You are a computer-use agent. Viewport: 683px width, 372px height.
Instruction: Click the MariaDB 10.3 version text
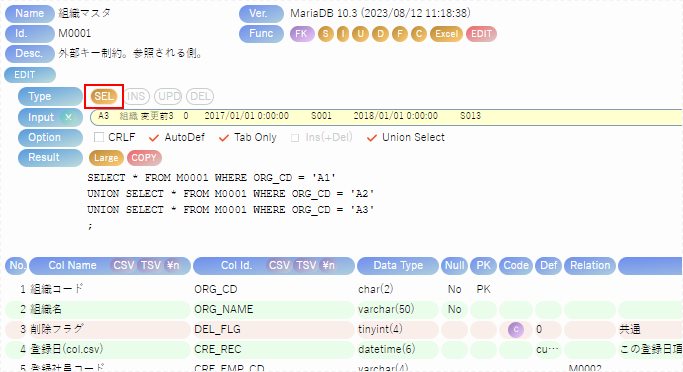pyautogui.click(x=380, y=14)
